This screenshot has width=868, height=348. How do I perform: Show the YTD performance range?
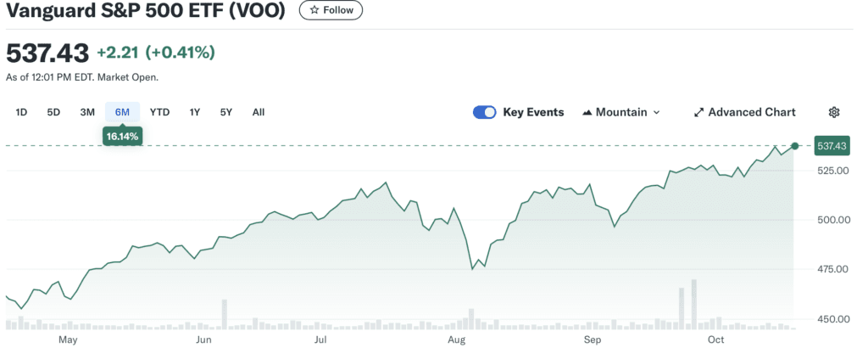click(x=159, y=112)
